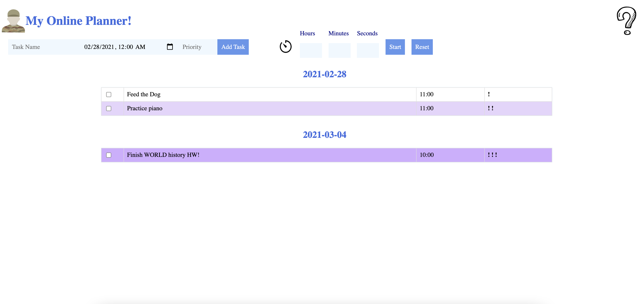Mark Practice piano as complete
This screenshot has height=304, width=644.
click(108, 109)
